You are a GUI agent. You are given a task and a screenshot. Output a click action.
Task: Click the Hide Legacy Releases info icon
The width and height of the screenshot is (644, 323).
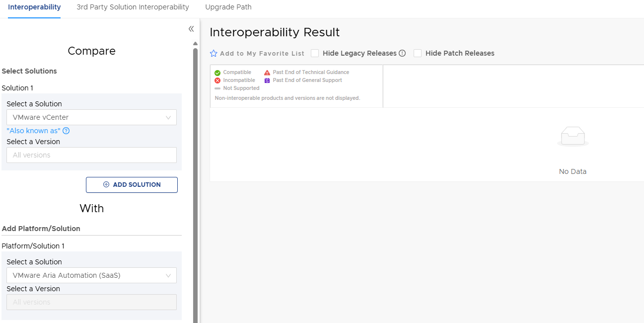(x=402, y=53)
